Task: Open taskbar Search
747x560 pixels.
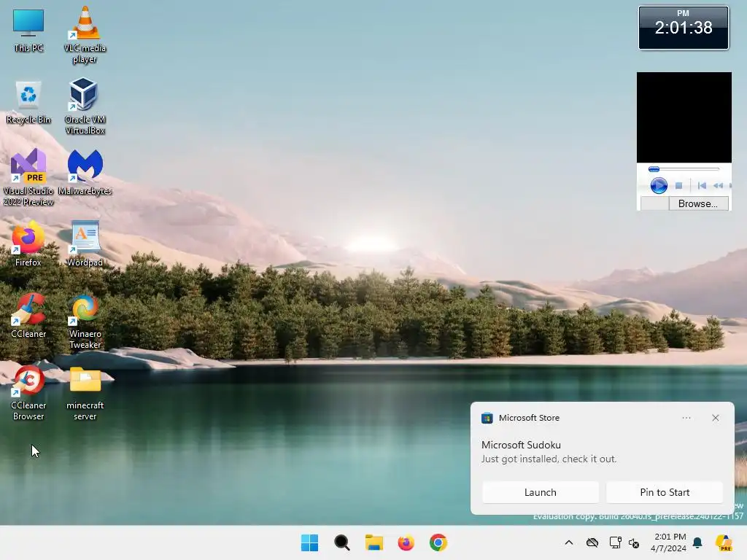Action: 342,542
